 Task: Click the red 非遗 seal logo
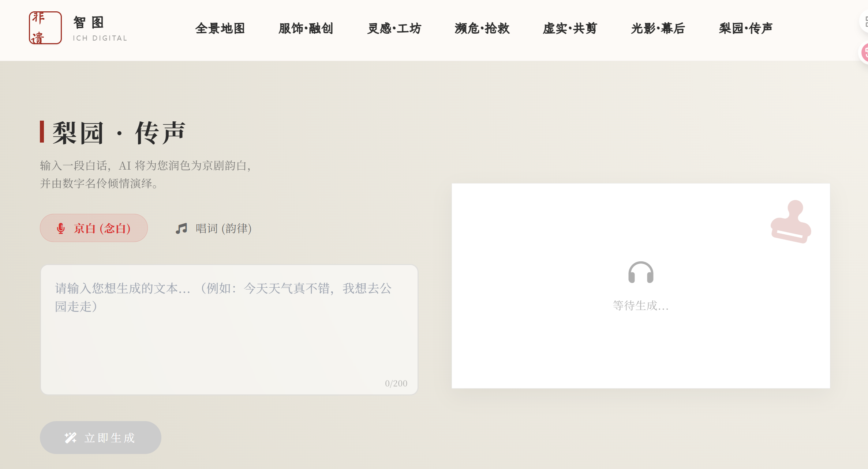45,28
